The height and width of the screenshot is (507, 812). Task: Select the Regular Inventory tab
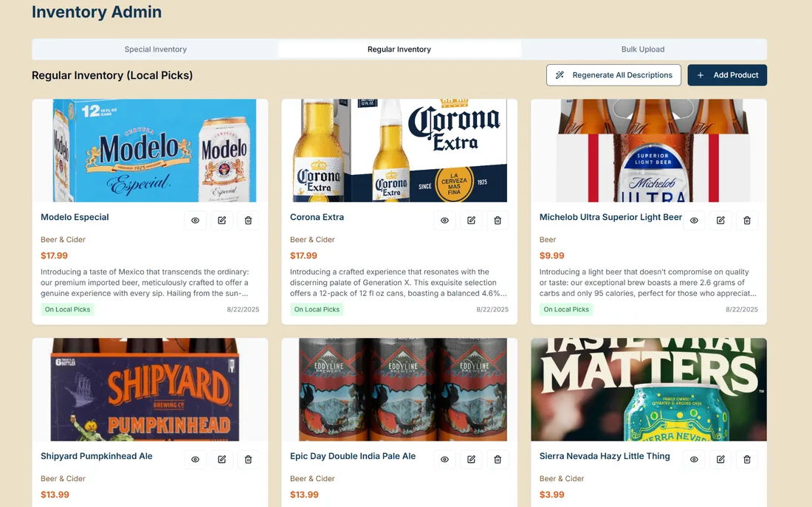399,49
